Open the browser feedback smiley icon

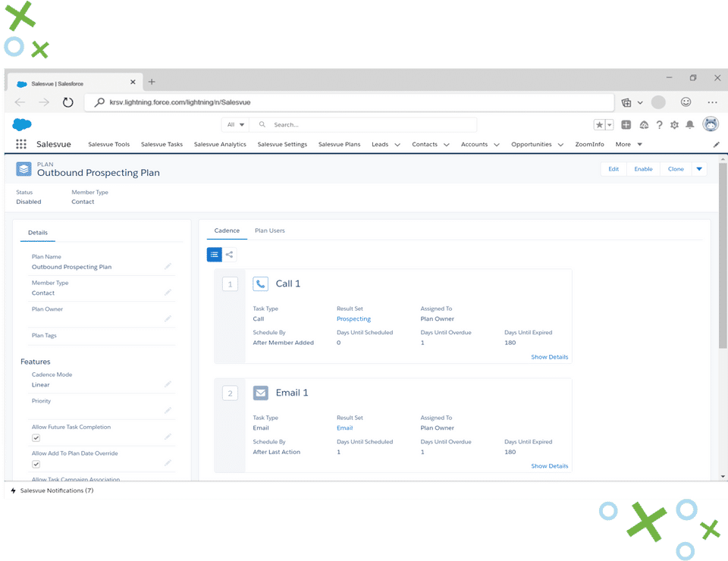pyautogui.click(x=686, y=102)
